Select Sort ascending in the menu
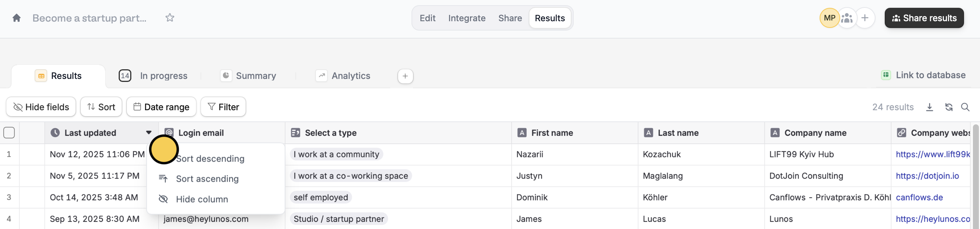 (x=207, y=179)
